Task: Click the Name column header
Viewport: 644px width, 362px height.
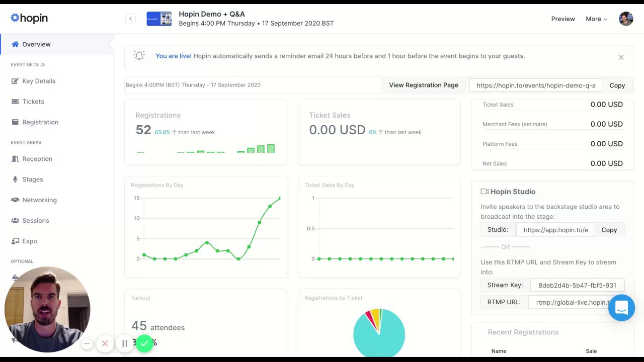Action: (x=499, y=351)
